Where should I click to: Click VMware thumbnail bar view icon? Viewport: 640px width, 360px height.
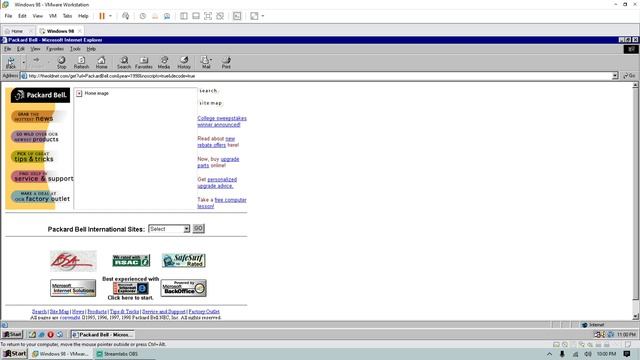tap(196, 16)
